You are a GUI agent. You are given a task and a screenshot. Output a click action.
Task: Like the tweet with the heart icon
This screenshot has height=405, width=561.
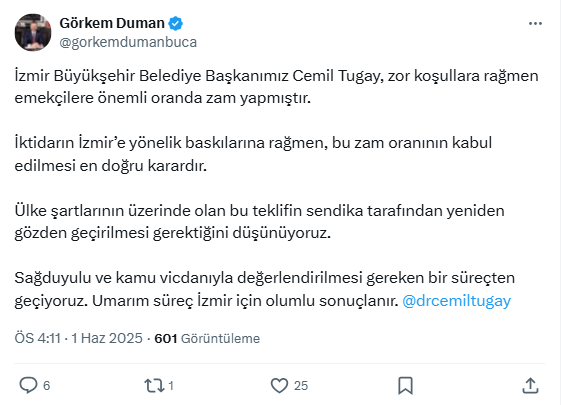coord(279,386)
